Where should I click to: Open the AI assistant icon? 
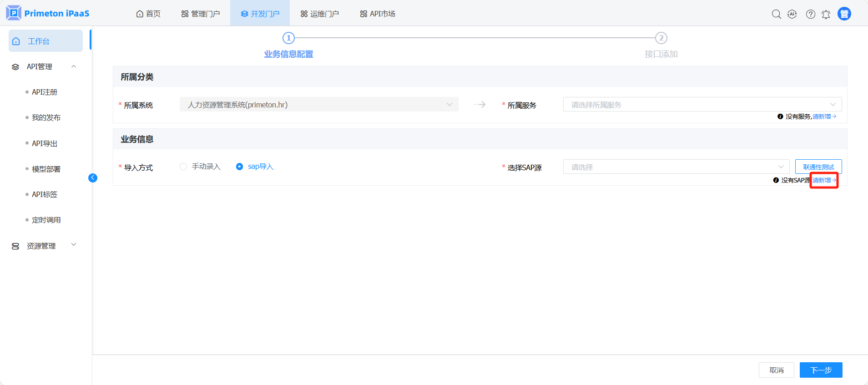point(792,14)
